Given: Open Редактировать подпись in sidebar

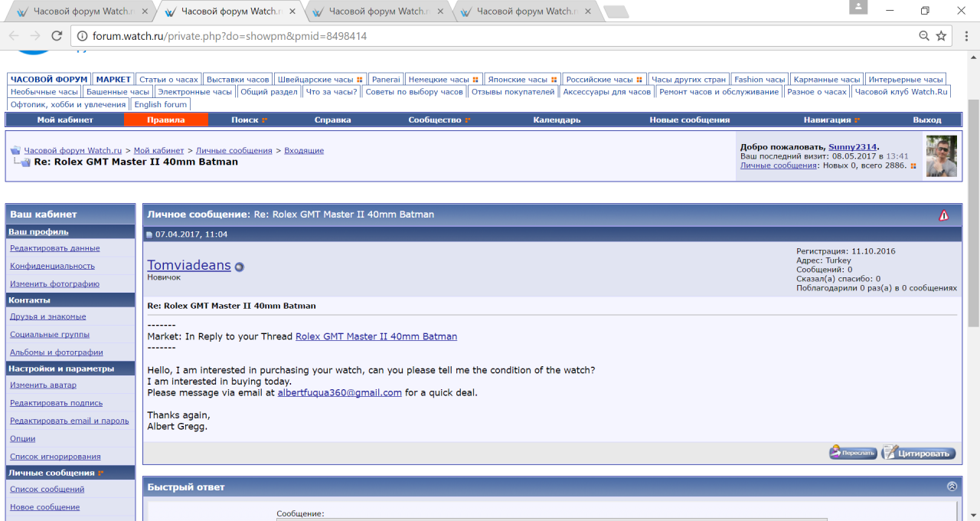Looking at the screenshot, I should 56,403.
